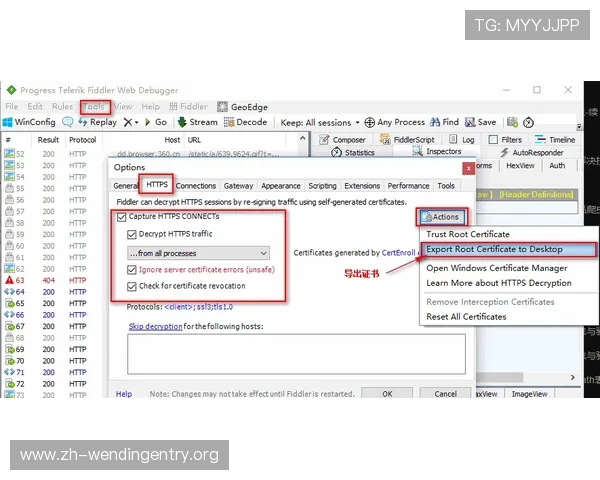This screenshot has height=480, width=600.
Task: Uncheck Capture HTTPS CONNECTs
Action: point(122,217)
